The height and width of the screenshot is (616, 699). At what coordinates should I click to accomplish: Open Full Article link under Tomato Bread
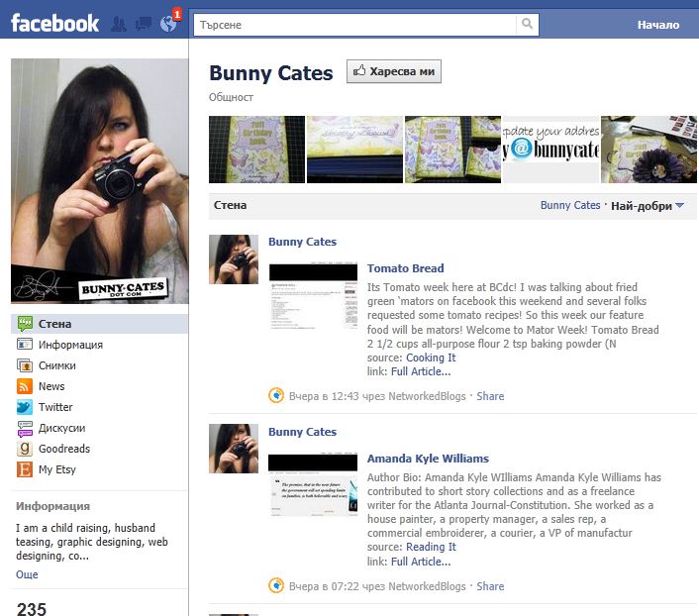click(421, 371)
